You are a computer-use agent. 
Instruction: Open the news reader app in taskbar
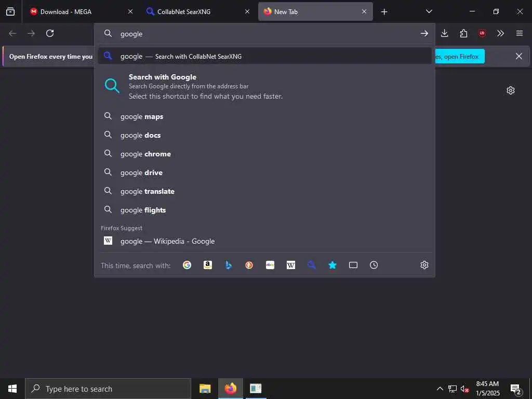tap(256, 389)
